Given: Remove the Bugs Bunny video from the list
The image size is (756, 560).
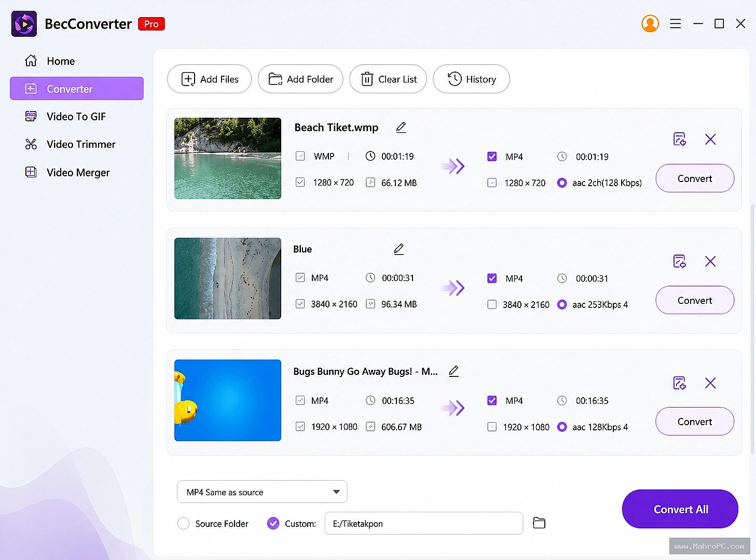Looking at the screenshot, I should [x=710, y=383].
